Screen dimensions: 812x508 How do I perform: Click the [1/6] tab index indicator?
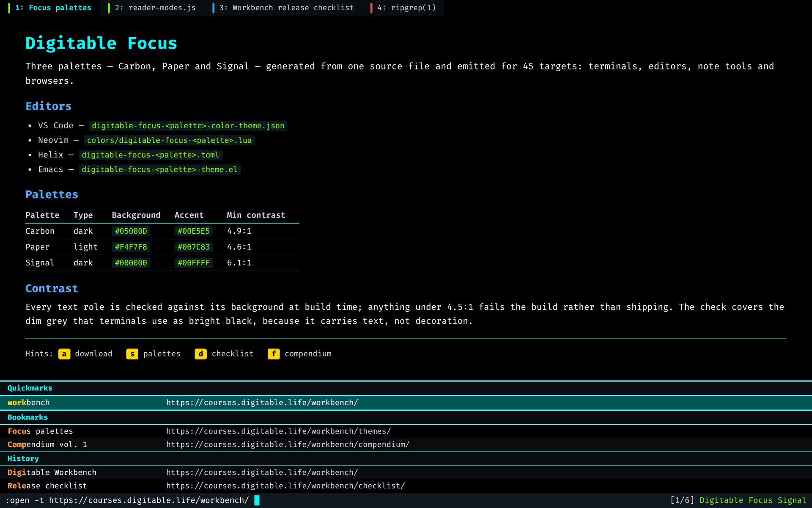tap(682, 500)
